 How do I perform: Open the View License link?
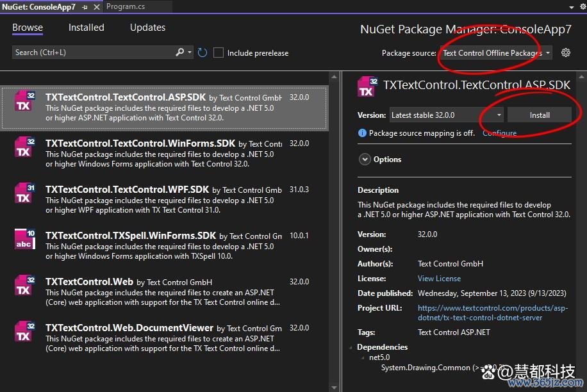click(x=439, y=279)
